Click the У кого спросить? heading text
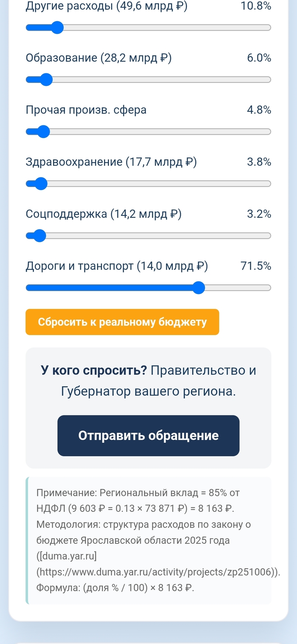This screenshot has width=297, height=644. point(94,370)
